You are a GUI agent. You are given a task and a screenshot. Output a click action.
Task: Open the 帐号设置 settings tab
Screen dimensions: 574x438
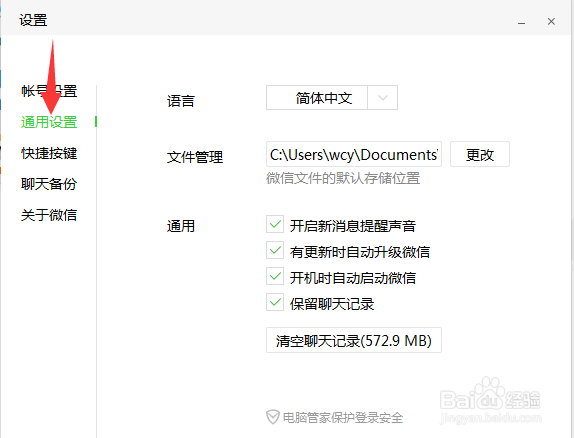coord(49,91)
